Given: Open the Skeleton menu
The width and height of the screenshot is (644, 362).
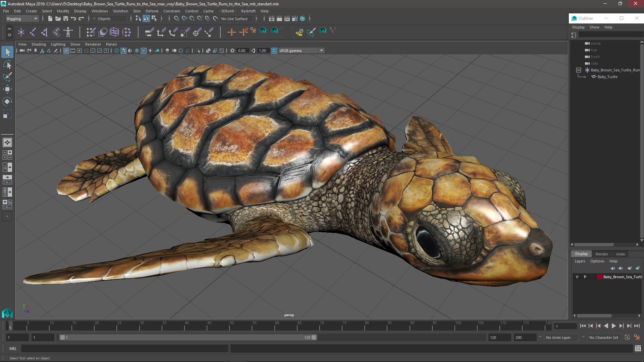Looking at the screenshot, I should click(120, 11).
